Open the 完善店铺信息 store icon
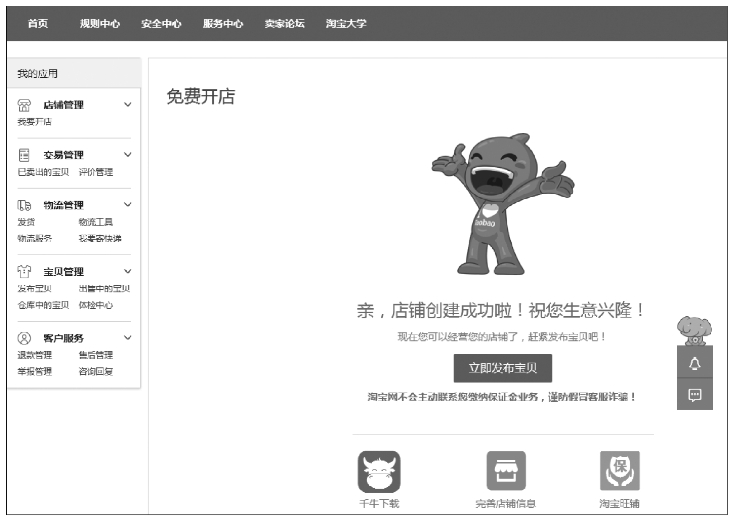Screen dimensions: 737x523 pos(506,470)
